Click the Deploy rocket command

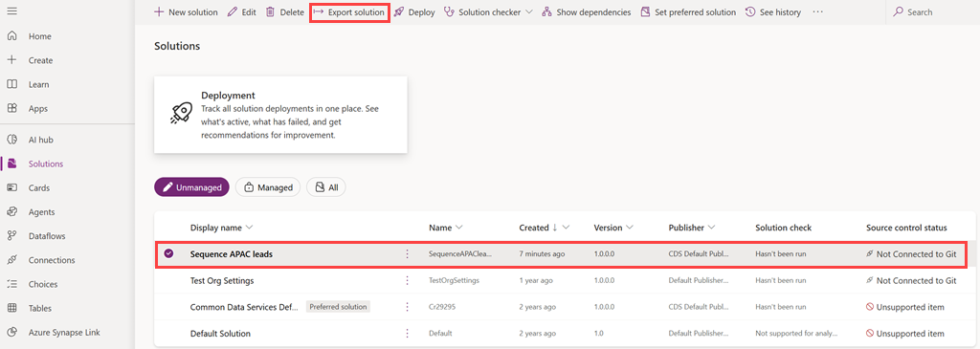pyautogui.click(x=414, y=11)
